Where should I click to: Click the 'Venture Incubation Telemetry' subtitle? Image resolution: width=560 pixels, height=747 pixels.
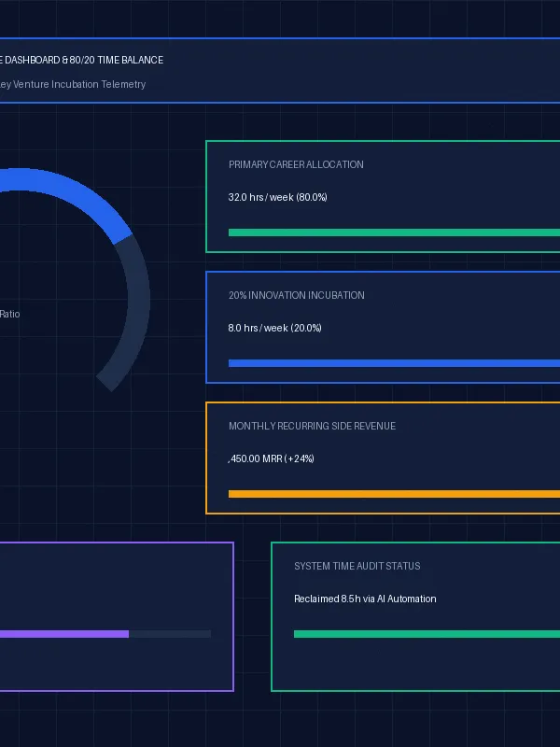79,84
